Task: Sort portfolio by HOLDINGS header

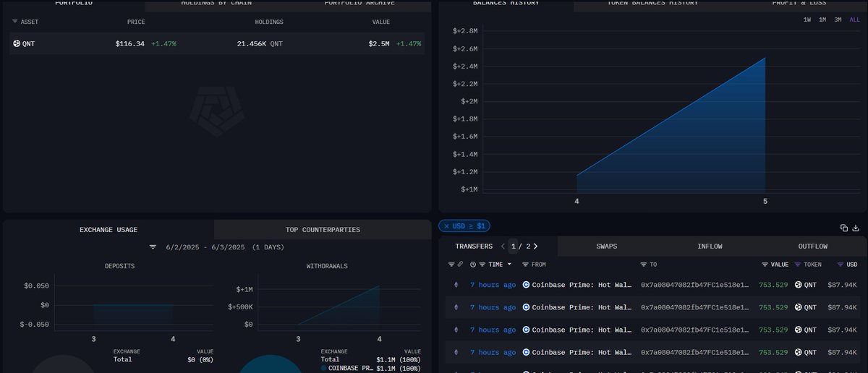Action: [269, 22]
